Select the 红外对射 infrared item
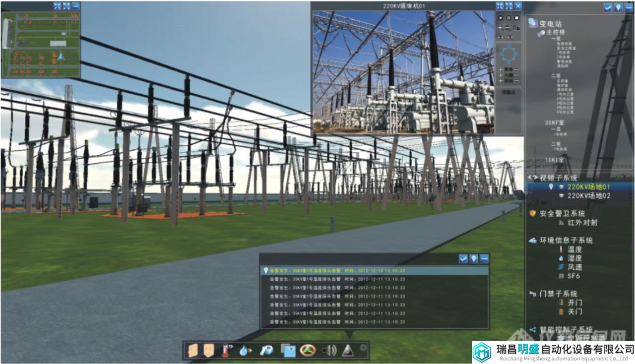This screenshot has width=635, height=364. point(582,222)
